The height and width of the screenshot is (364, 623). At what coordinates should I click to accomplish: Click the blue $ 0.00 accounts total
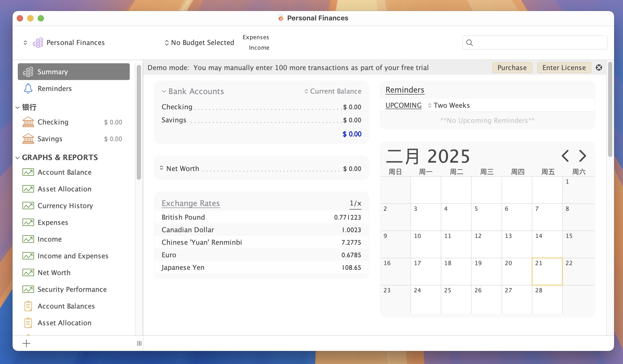click(x=352, y=134)
